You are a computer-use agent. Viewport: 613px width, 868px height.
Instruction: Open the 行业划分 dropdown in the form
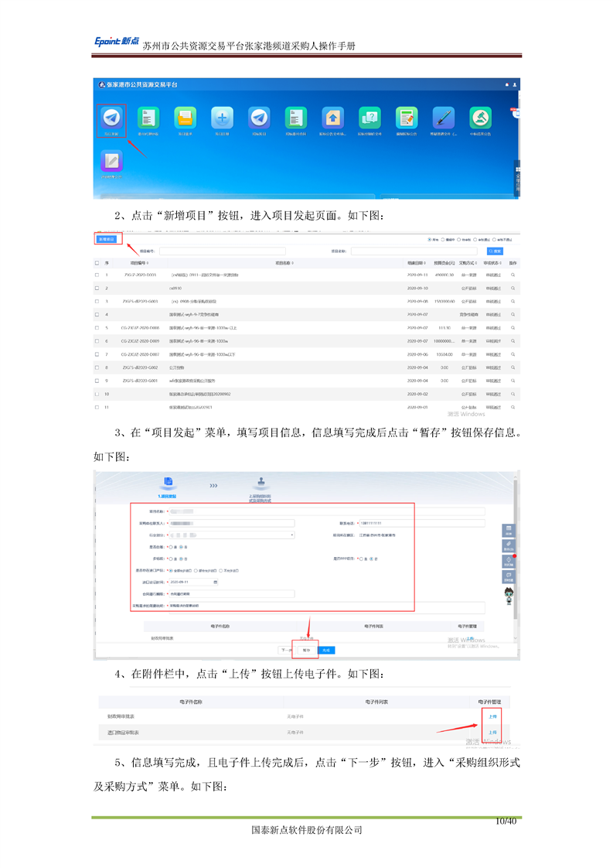[x=231, y=535]
